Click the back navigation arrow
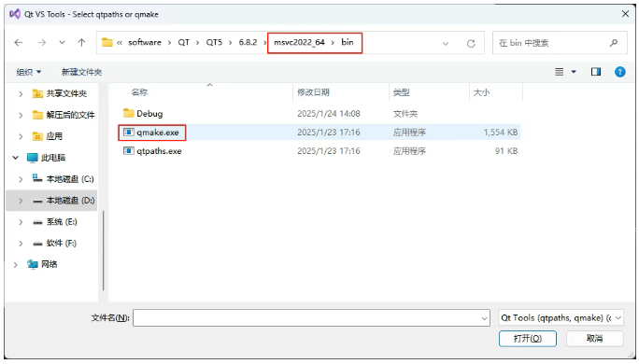 pos(19,42)
